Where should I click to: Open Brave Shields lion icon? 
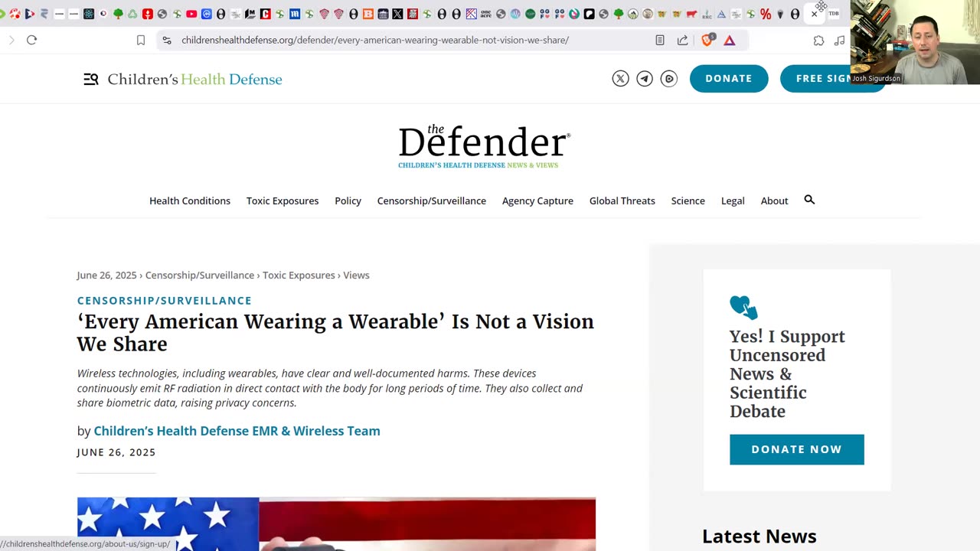[x=707, y=40]
